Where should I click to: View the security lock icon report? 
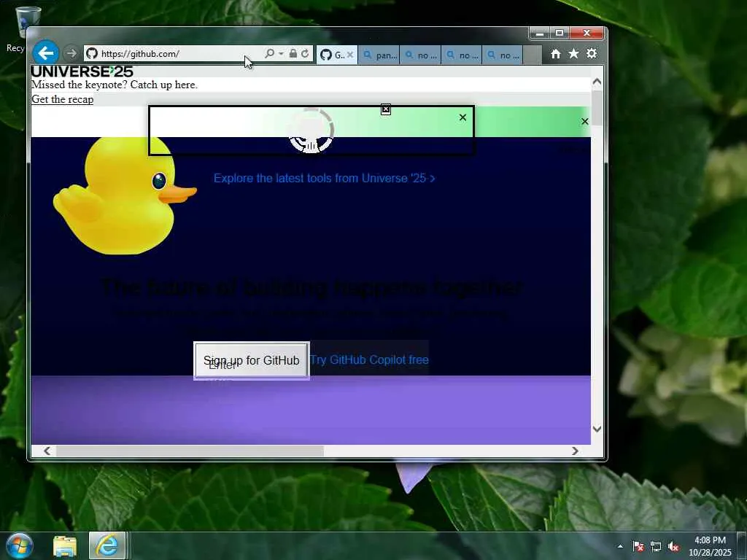click(x=293, y=53)
